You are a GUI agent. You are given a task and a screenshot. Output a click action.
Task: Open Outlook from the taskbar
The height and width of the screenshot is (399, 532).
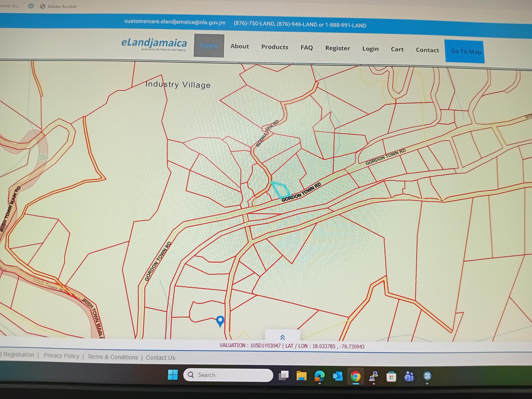338,376
